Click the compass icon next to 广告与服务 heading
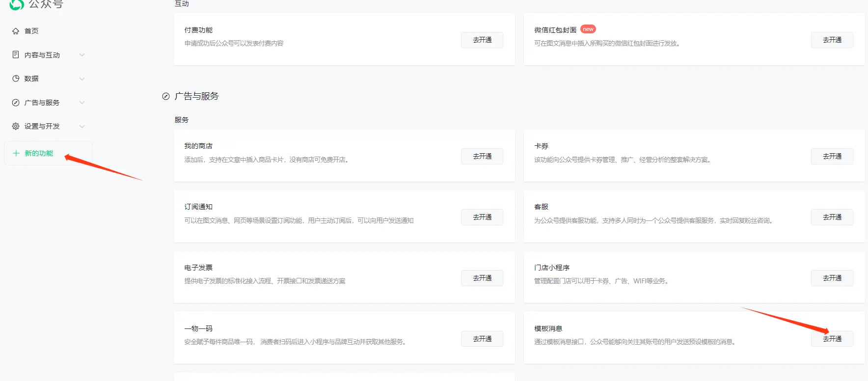Image resolution: width=868 pixels, height=381 pixels. click(166, 96)
